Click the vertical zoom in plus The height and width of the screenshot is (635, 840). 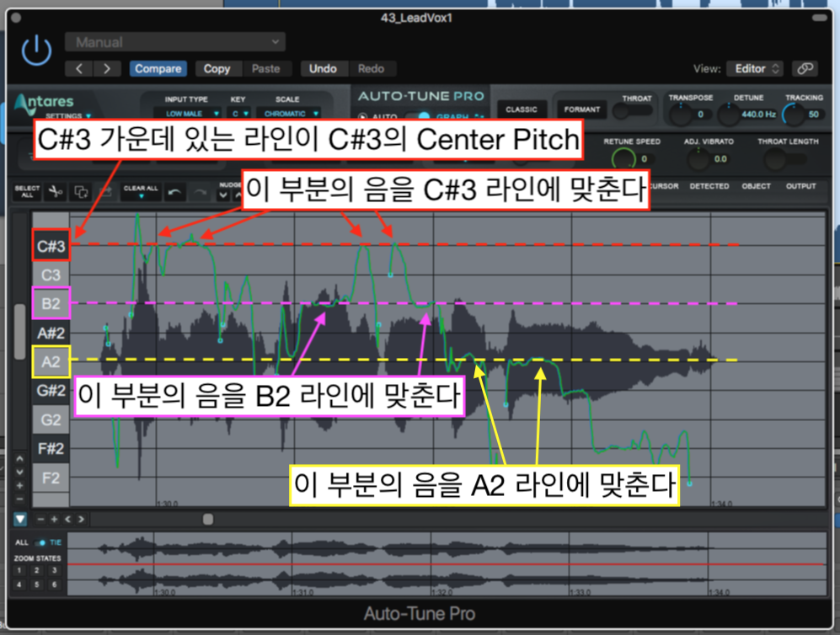(20, 486)
